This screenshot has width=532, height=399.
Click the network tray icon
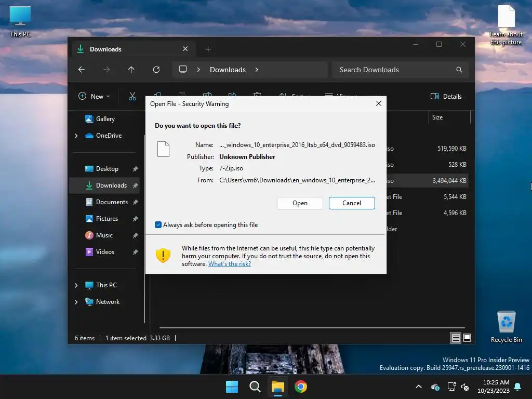pyautogui.click(x=451, y=387)
